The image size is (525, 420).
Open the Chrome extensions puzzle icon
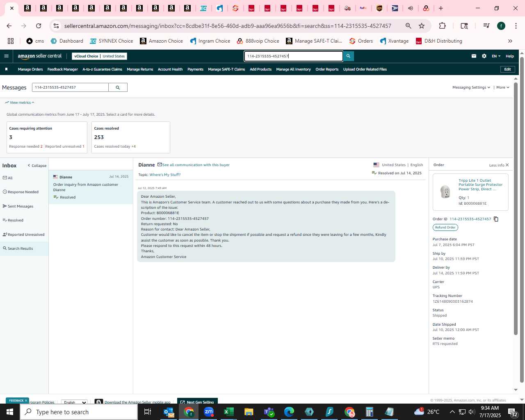tap(442, 26)
